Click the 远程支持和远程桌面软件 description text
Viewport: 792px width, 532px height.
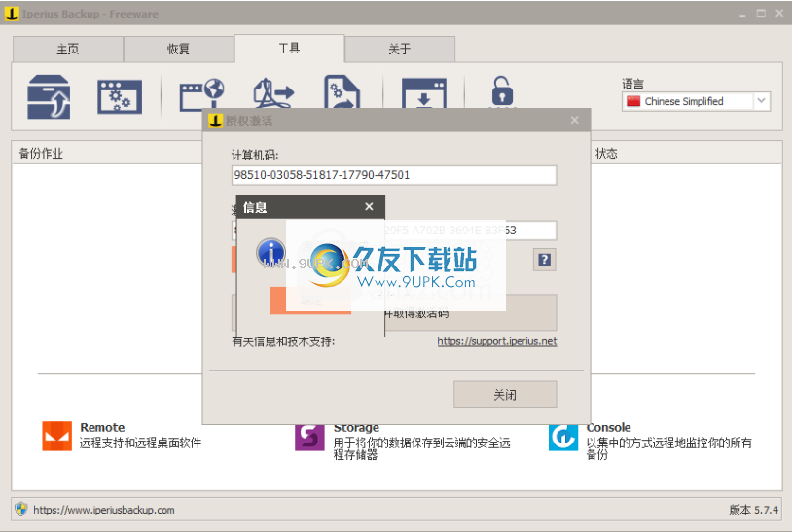tap(140, 443)
